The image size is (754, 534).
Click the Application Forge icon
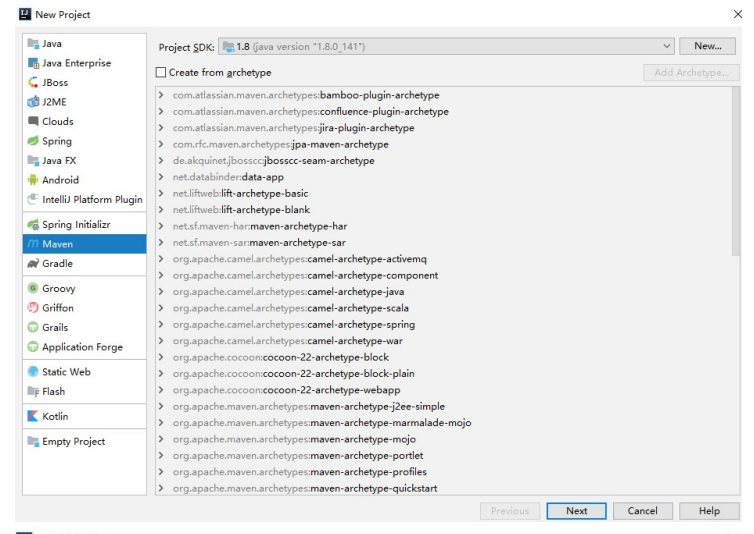tap(33, 347)
